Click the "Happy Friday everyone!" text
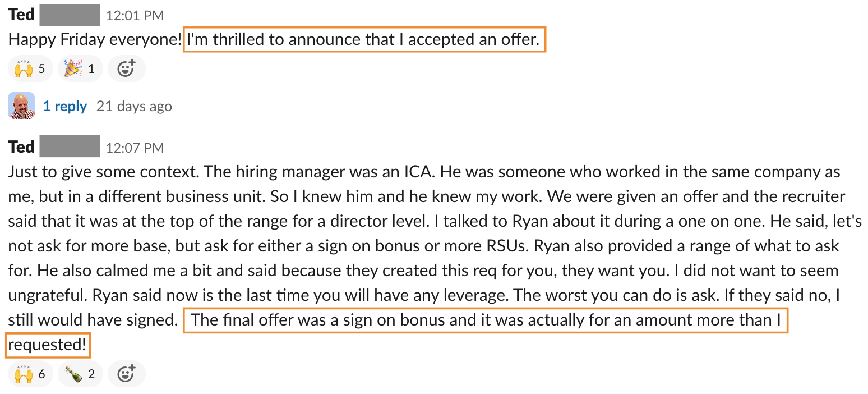 click(95, 39)
